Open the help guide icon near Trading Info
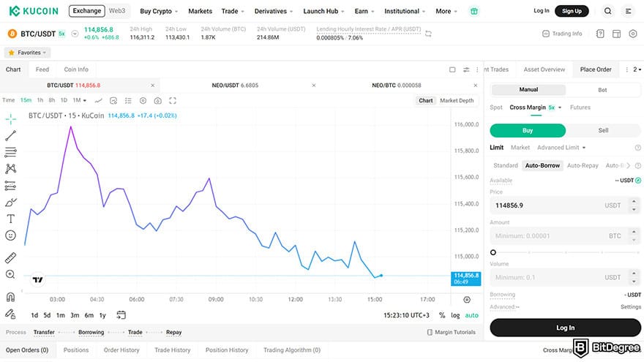Viewport: 644px width, 362px height. click(x=600, y=34)
